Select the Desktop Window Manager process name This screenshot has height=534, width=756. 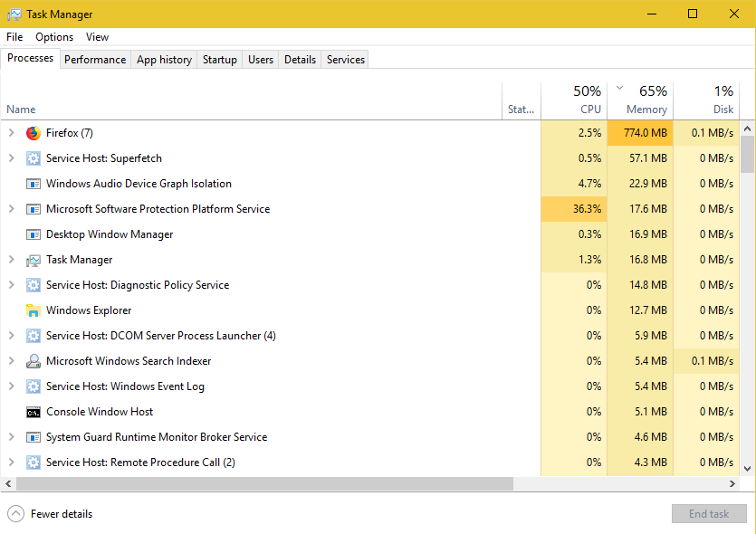(x=110, y=234)
